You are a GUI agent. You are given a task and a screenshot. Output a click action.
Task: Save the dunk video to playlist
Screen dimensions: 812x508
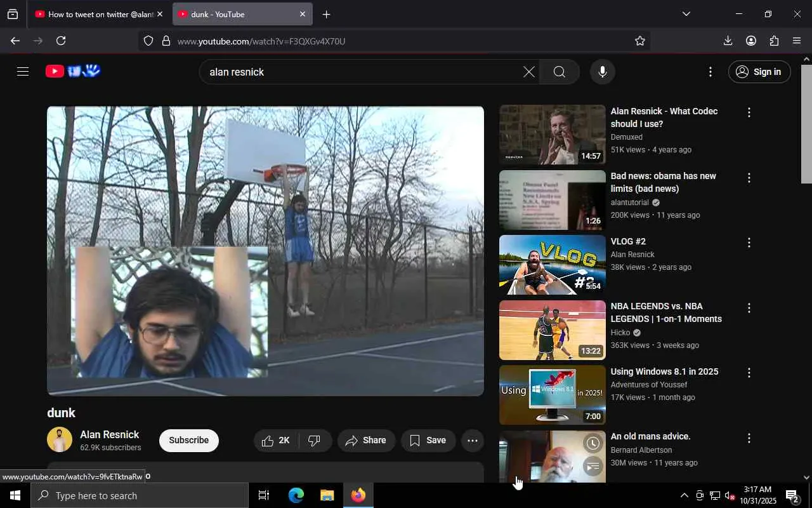[428, 440]
